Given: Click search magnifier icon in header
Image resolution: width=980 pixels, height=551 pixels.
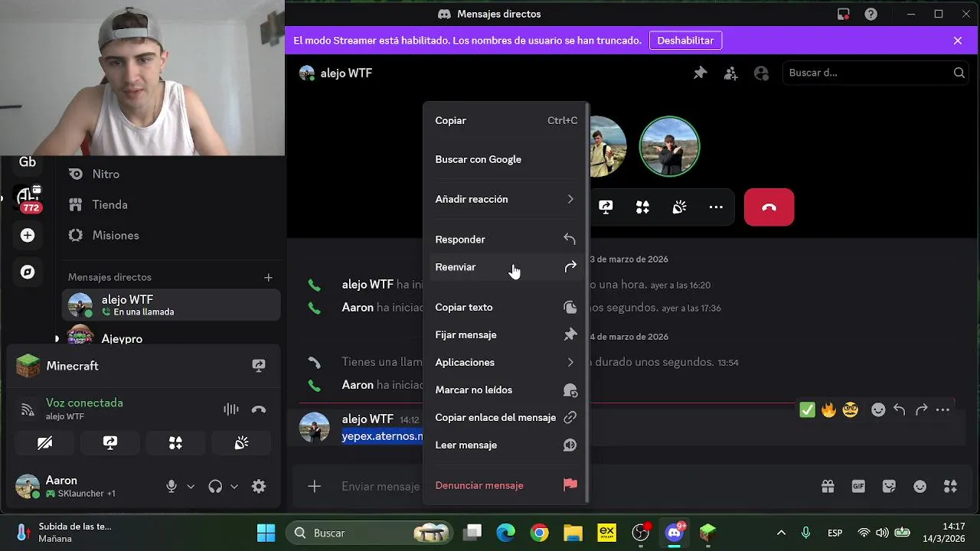Looking at the screenshot, I should (x=959, y=73).
